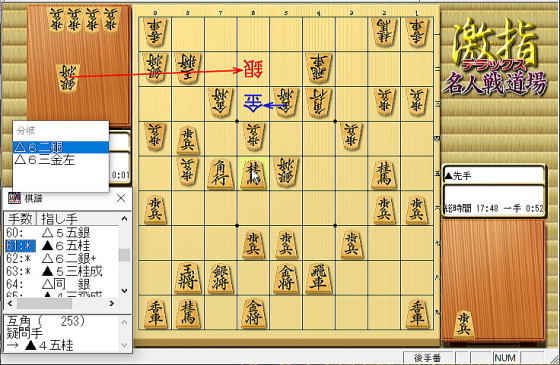Image resolution: width=560 pixels, height=365 pixels.
Task: Click sente's king piece on 8八
Action: (x=187, y=278)
